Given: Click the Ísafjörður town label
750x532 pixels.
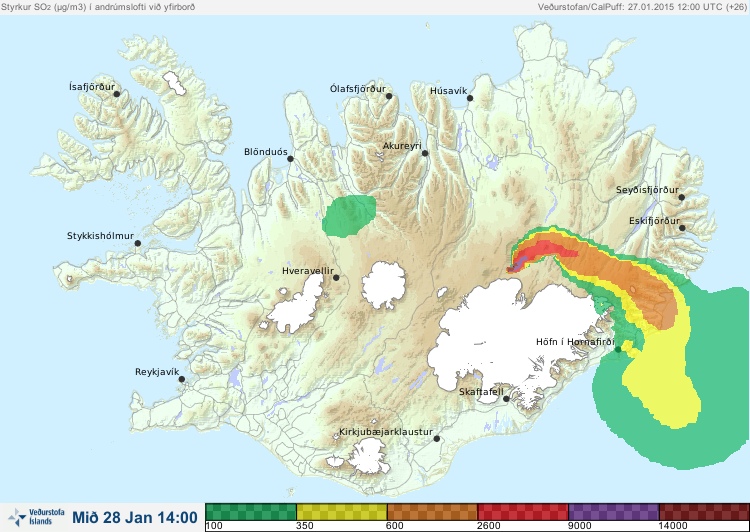Looking at the screenshot, I should (x=92, y=87).
